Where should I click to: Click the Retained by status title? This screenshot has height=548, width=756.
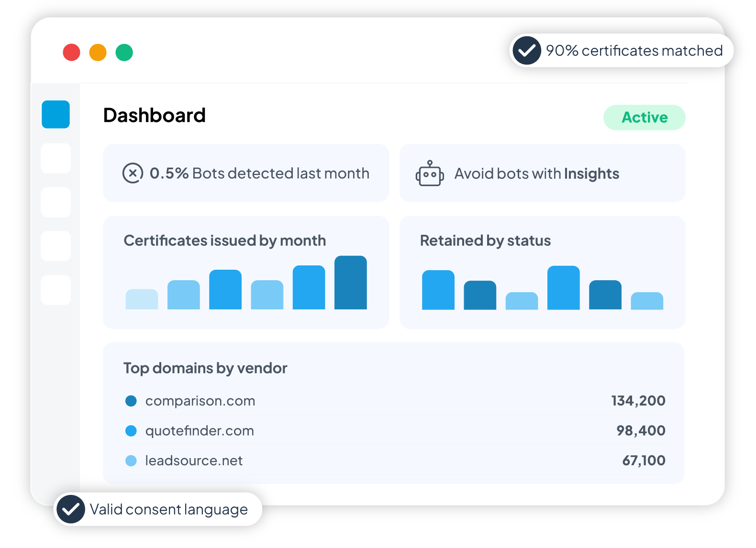tap(485, 241)
